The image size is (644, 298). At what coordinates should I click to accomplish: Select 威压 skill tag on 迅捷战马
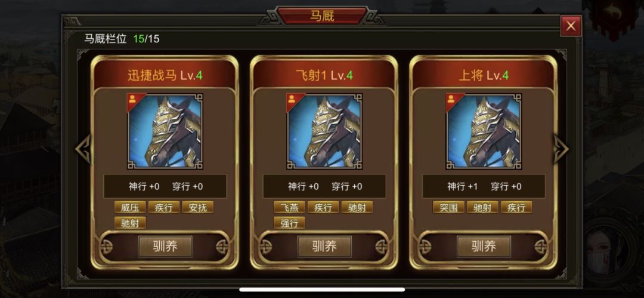(x=130, y=207)
